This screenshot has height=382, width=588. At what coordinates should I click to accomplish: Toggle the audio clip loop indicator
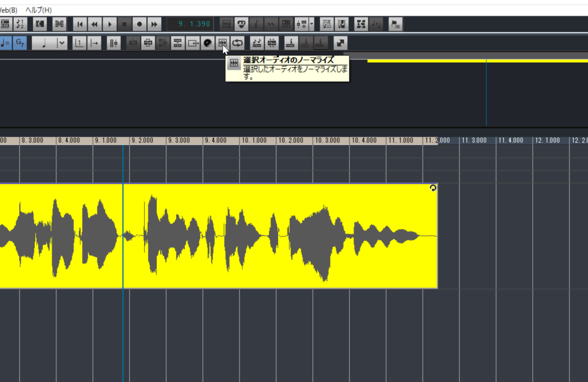(433, 188)
